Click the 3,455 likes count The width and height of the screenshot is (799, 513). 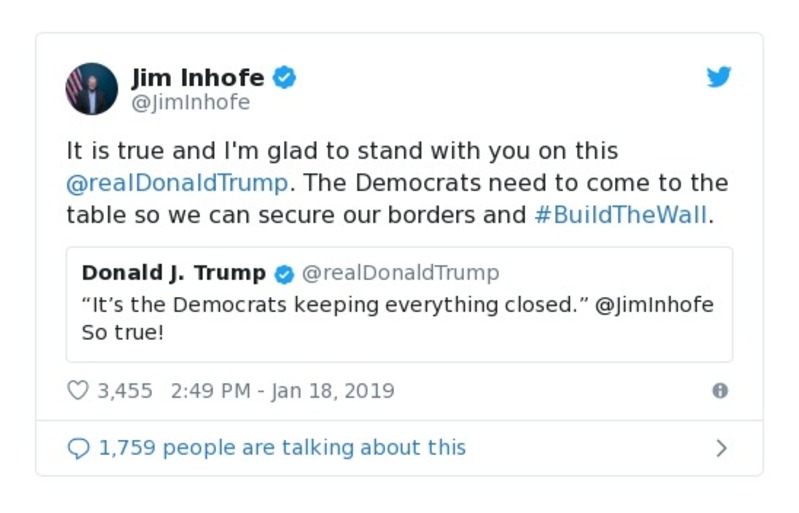pyautogui.click(x=125, y=390)
